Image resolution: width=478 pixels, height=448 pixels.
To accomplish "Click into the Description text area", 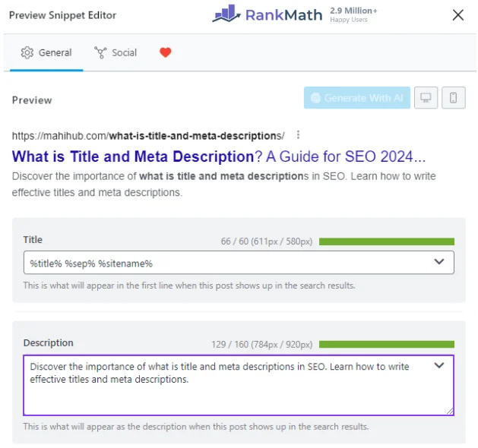I will click(x=239, y=385).
